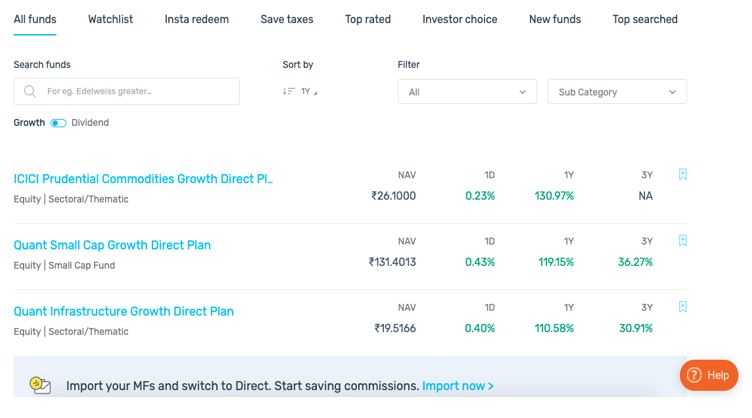Viewport: 752px width, 418px height.
Task: Open the Top rated tab
Action: pos(368,19)
